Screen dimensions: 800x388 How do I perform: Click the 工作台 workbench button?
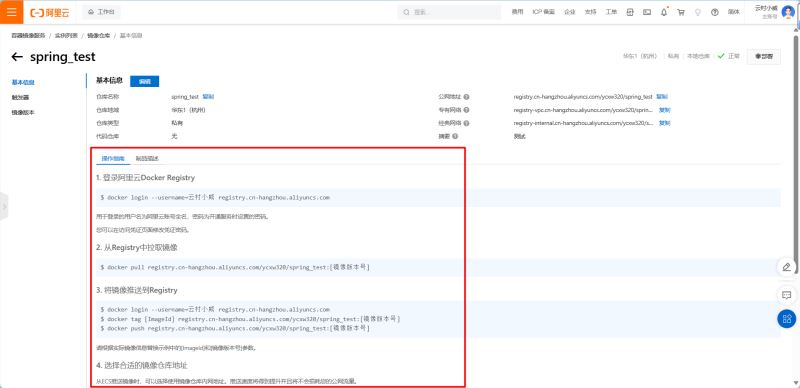pyautogui.click(x=101, y=12)
